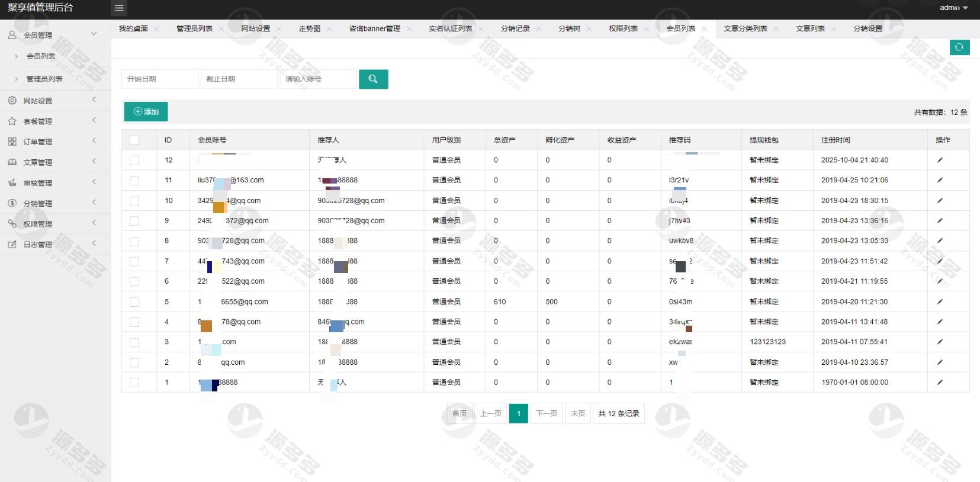Close the 分销记录 tab

click(539, 29)
